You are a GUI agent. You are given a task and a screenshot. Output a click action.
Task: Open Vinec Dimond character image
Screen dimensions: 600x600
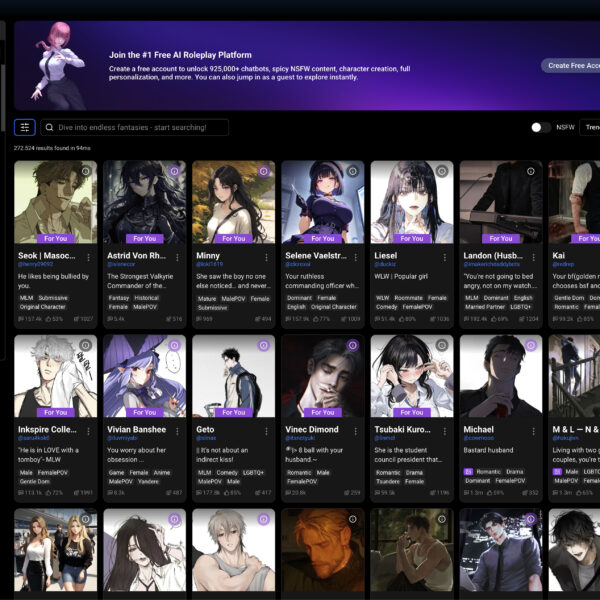tap(323, 376)
